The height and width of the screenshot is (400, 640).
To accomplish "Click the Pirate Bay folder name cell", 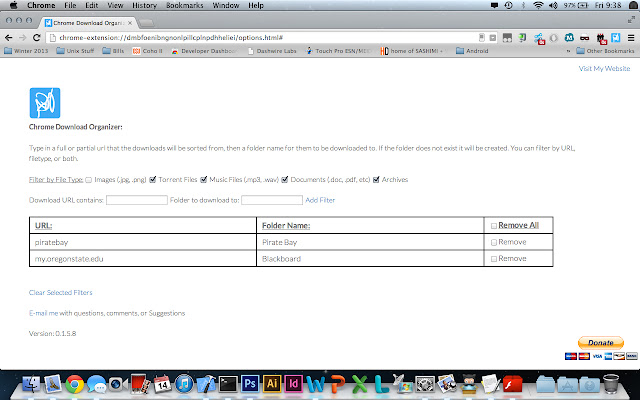I will [x=370, y=242].
